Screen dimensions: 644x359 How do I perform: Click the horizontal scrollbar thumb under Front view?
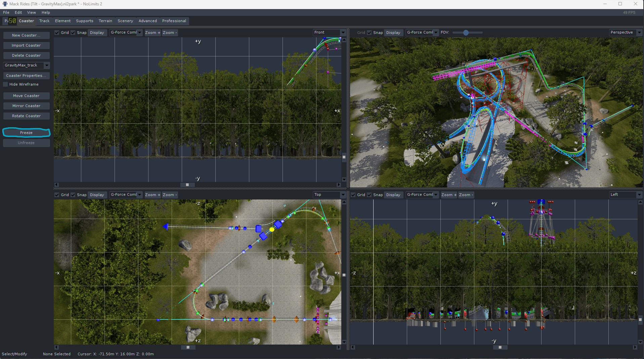187,185
